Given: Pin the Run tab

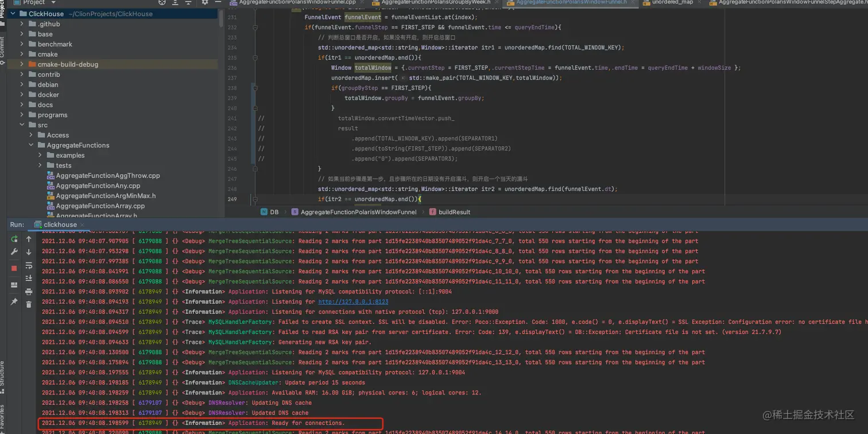Looking at the screenshot, I should pos(14,301).
